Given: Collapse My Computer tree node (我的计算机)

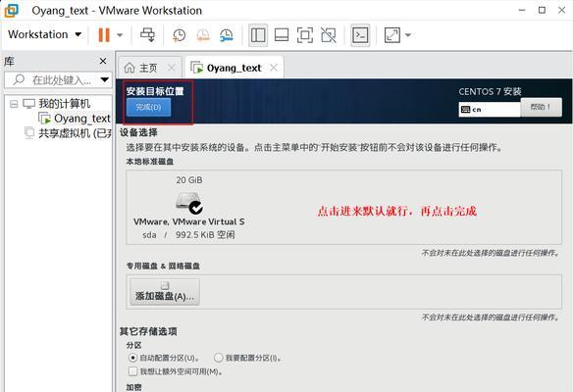Looking at the screenshot, I should tap(14, 104).
